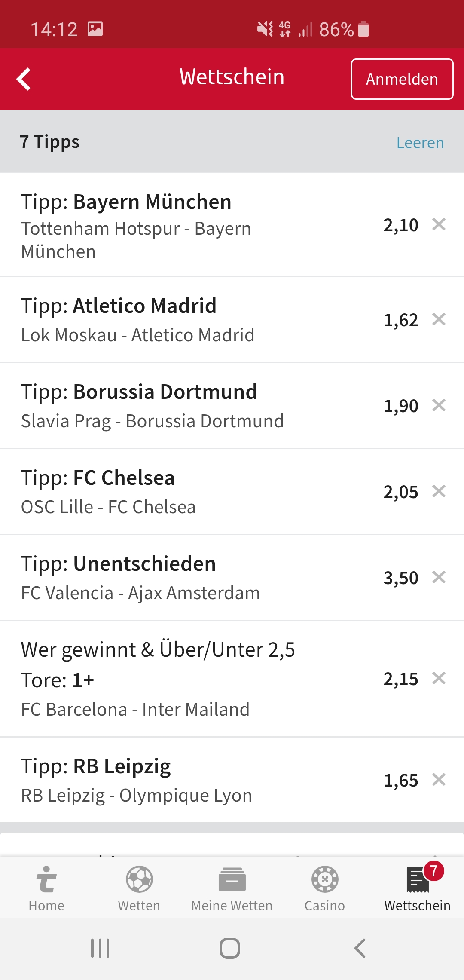
Task: Clear all tips with Leeren
Action: tap(420, 143)
